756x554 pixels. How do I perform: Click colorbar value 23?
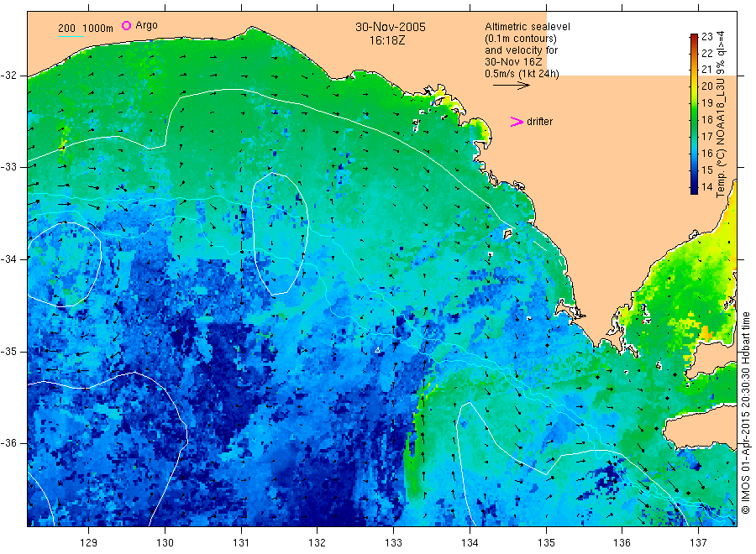coord(706,37)
